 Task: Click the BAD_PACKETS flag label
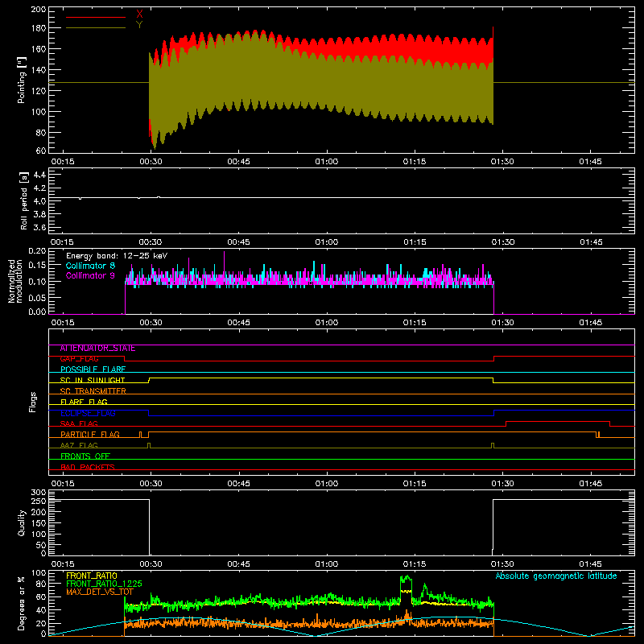click(x=88, y=468)
